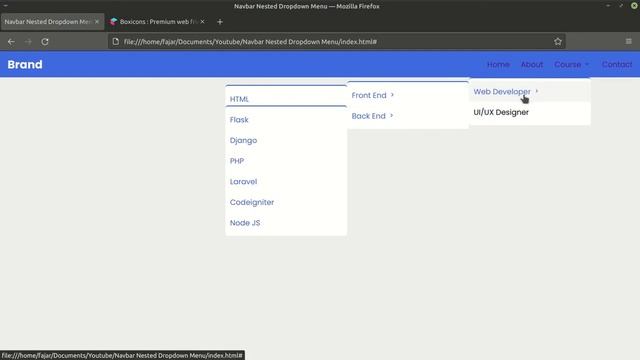640x360 pixels.
Task: Click the Brand logo text
Action: (x=25, y=64)
